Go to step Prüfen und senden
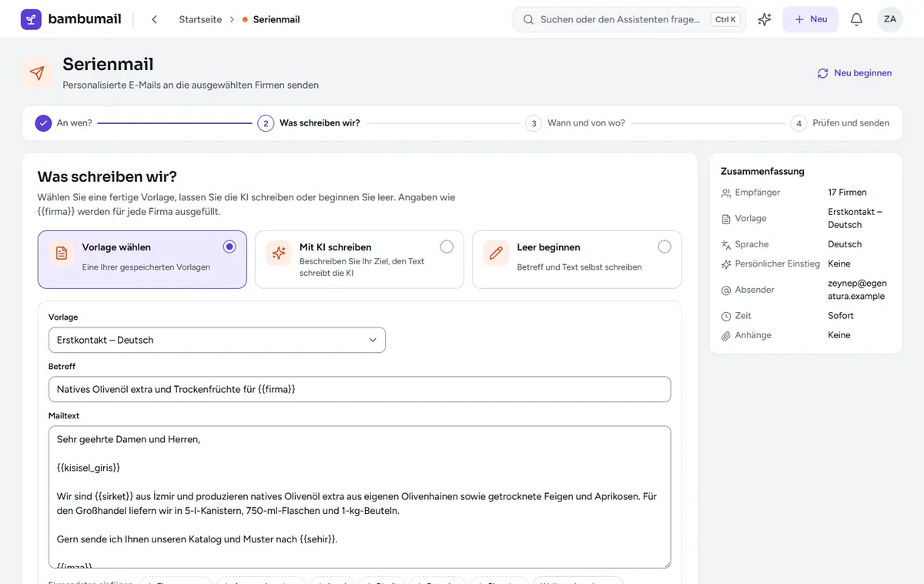 point(840,123)
